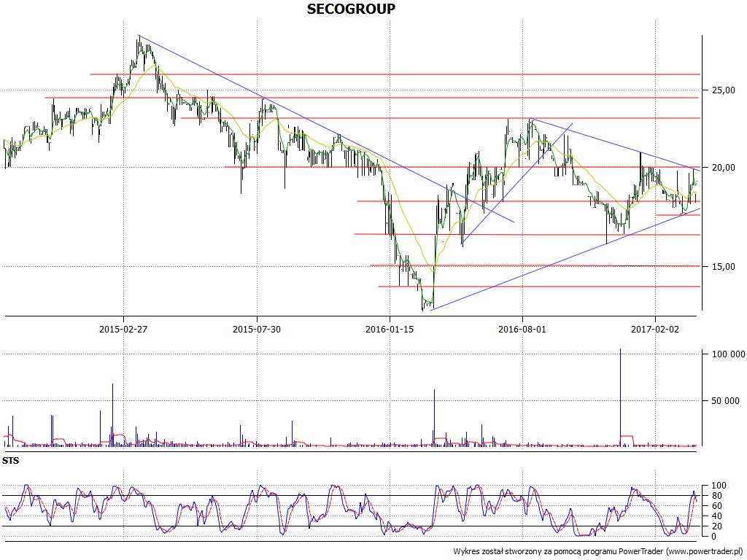Select the 2017-02-02 date label

[x=655, y=329]
